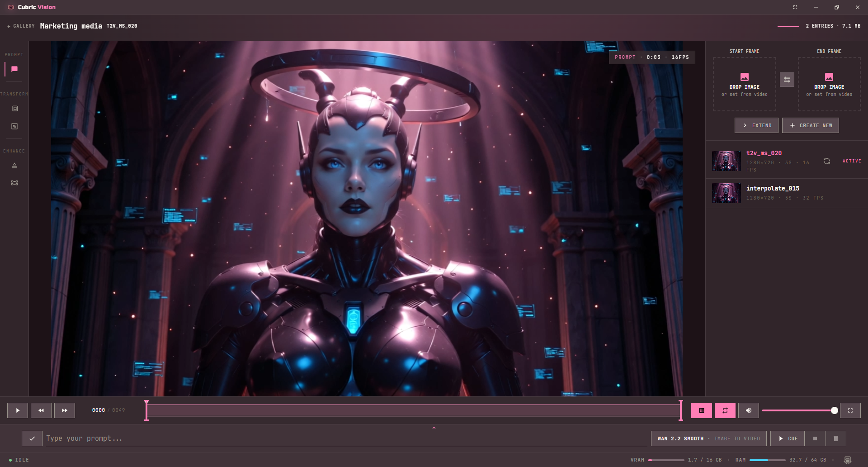Focus the prompt text input
This screenshot has height=467, width=868.
pos(346,438)
